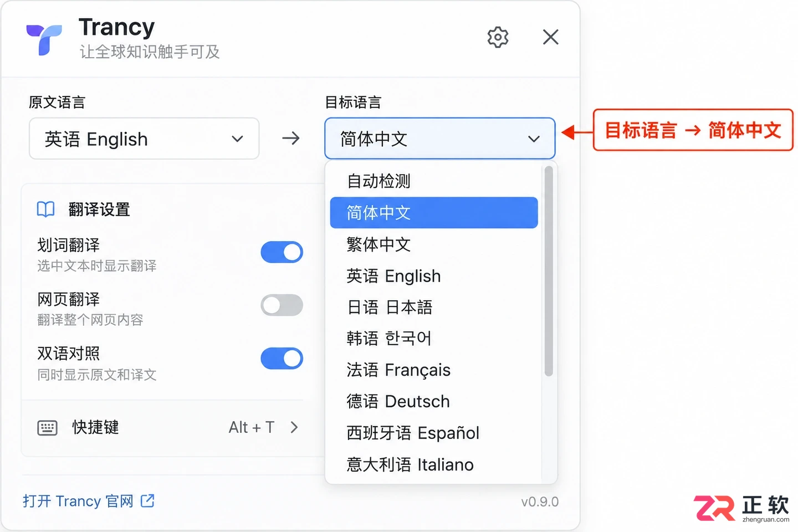Image resolution: width=798 pixels, height=532 pixels.
Task: Click the 快捷键 row label
Action: click(x=95, y=427)
